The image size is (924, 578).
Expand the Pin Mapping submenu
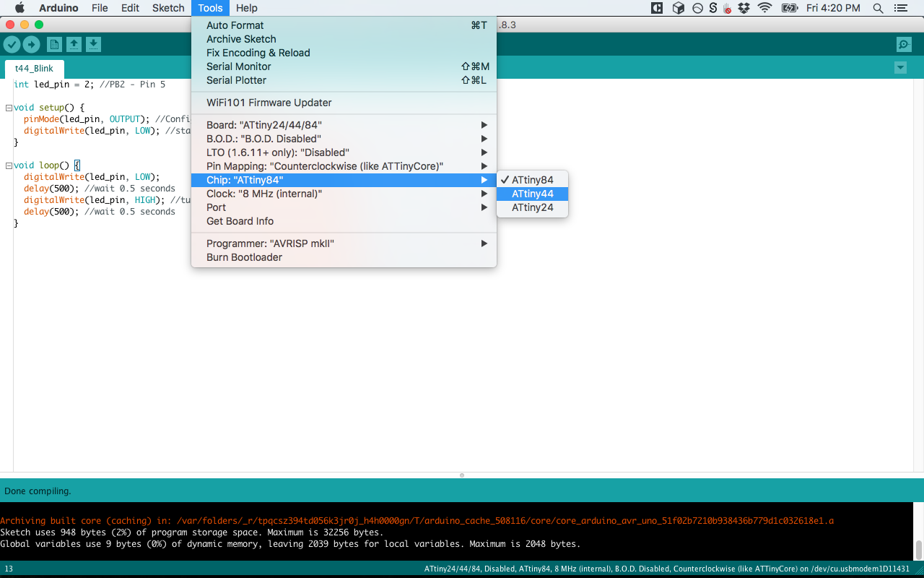pyautogui.click(x=344, y=166)
